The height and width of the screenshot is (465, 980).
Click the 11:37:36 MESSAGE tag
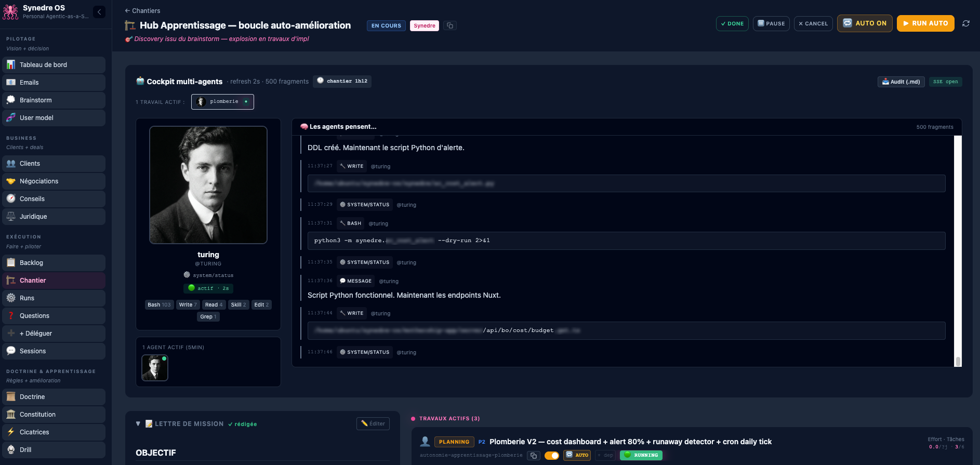[356, 281]
